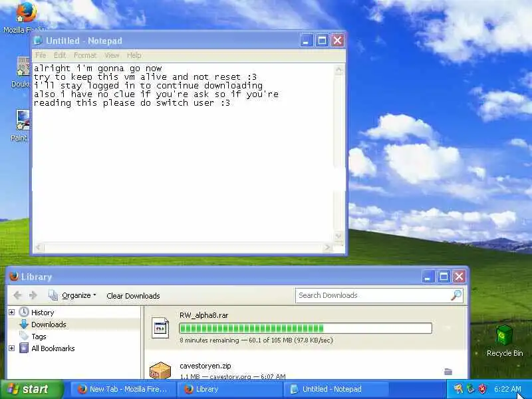Open the Recycle Bin on desktop

tap(504, 335)
